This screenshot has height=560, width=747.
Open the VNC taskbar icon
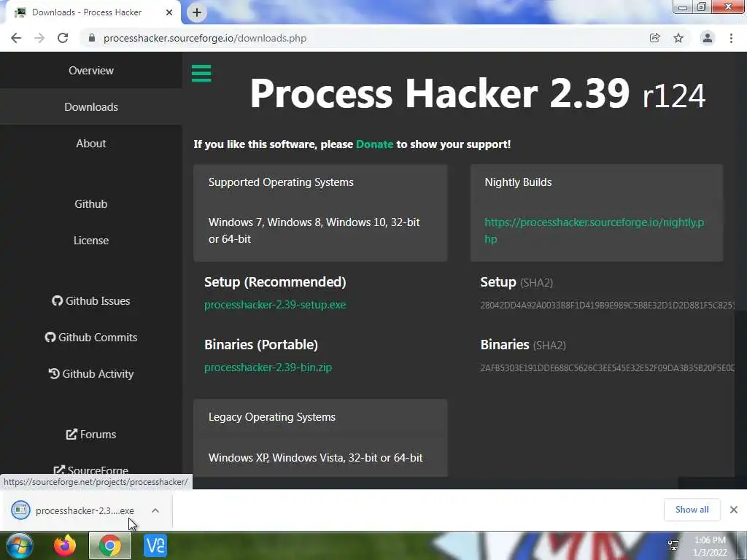click(155, 545)
